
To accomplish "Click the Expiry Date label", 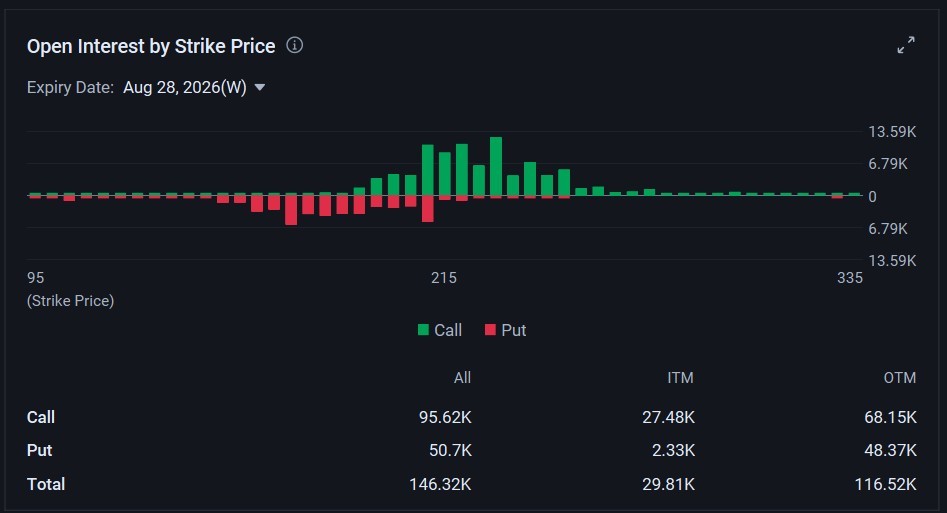I will coord(70,88).
